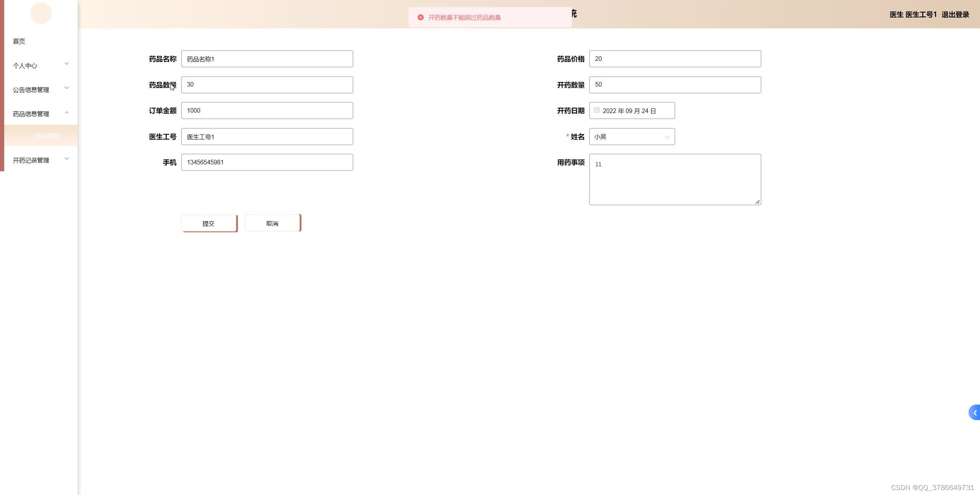980x495 pixels.
Task: Click the 订单金额 input showing 1000
Action: click(267, 110)
